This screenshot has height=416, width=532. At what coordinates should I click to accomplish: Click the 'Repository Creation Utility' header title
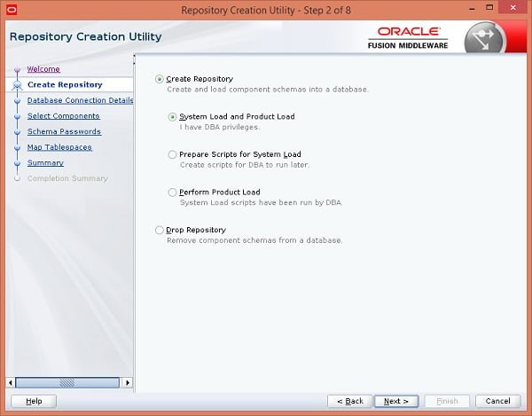pyautogui.click(x=85, y=36)
